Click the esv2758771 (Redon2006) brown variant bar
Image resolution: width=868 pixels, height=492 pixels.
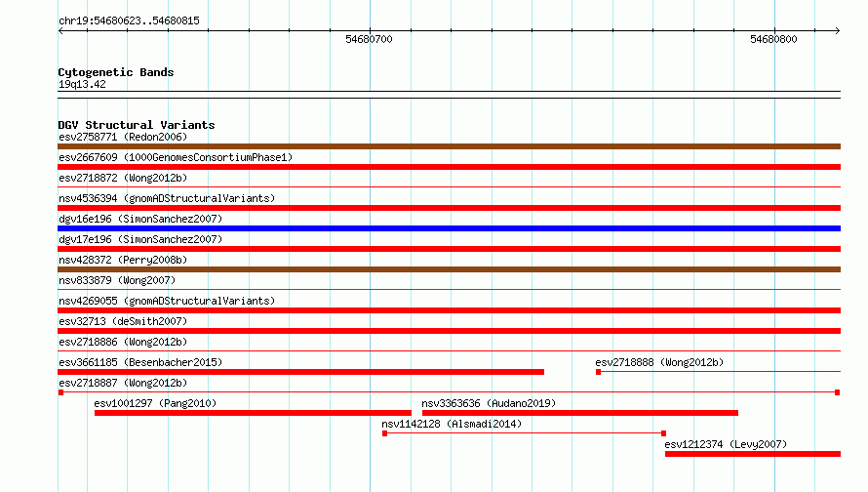click(449, 146)
